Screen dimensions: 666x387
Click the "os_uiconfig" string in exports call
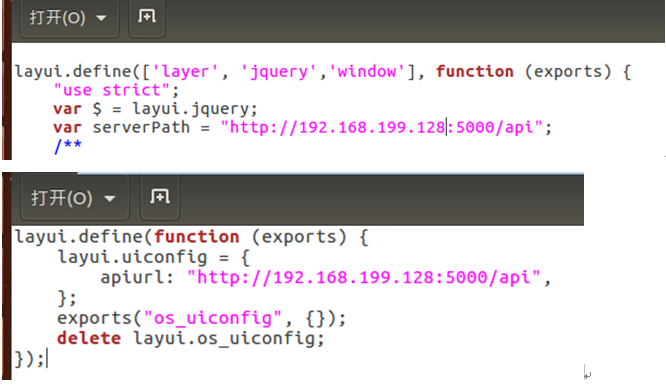point(213,318)
